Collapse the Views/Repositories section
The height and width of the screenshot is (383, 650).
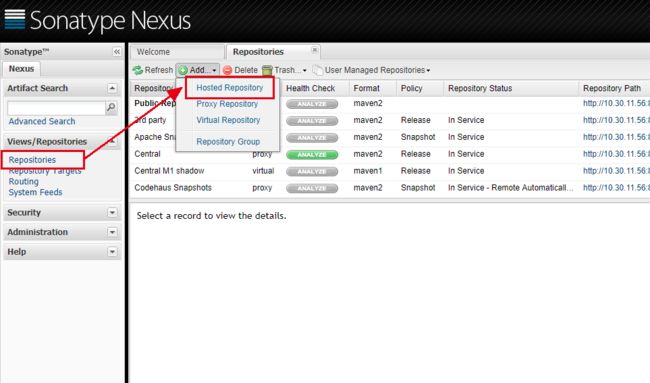tap(112, 141)
